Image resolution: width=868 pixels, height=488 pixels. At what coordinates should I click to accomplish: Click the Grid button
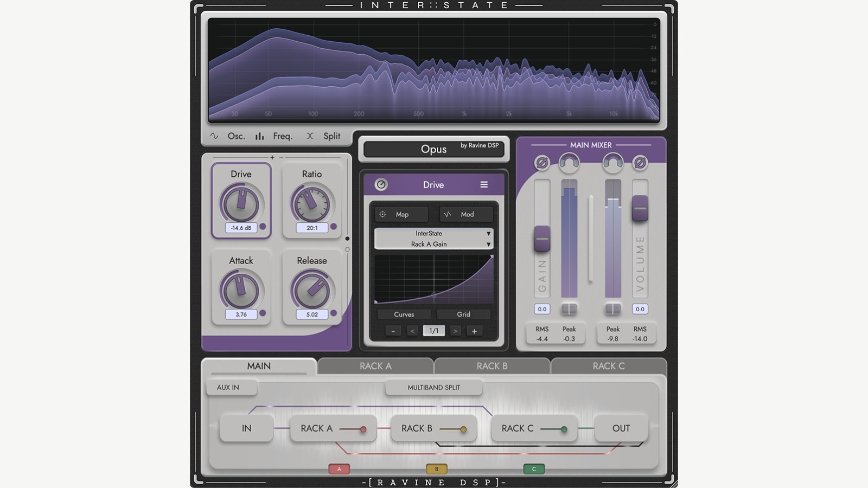(x=463, y=314)
